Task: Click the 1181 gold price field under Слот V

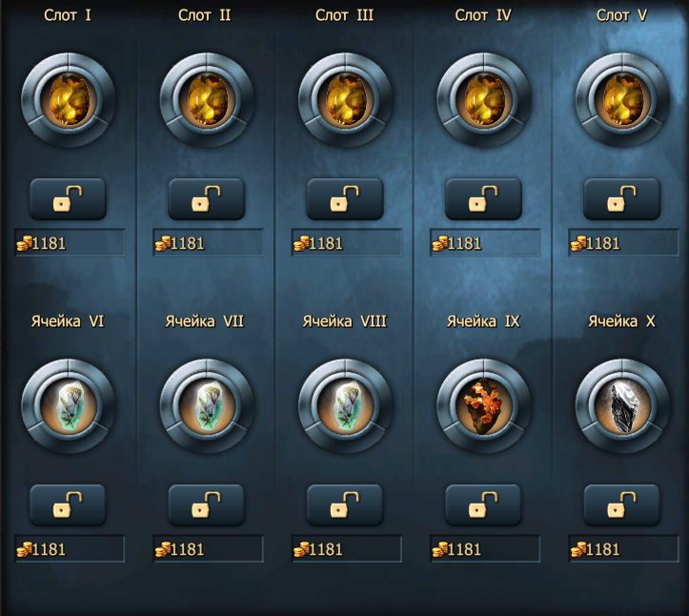Action: coord(623,243)
